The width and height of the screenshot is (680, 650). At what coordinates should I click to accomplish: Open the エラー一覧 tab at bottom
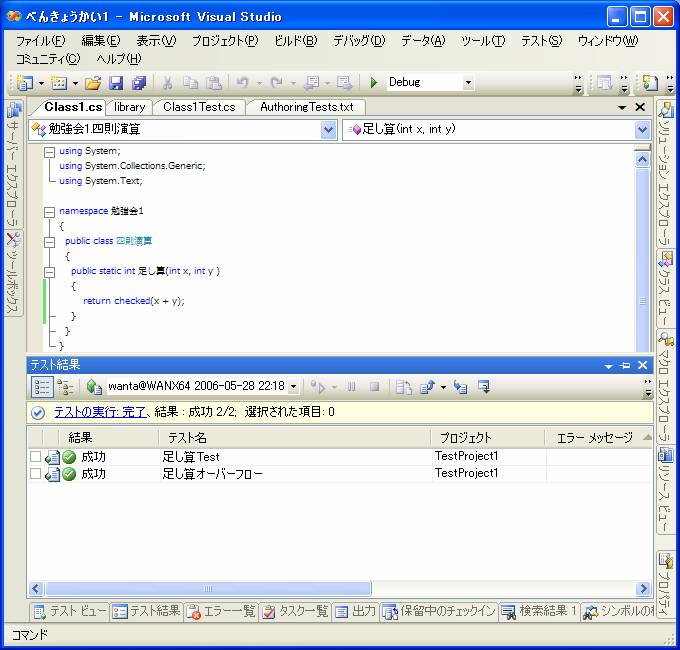[222, 611]
